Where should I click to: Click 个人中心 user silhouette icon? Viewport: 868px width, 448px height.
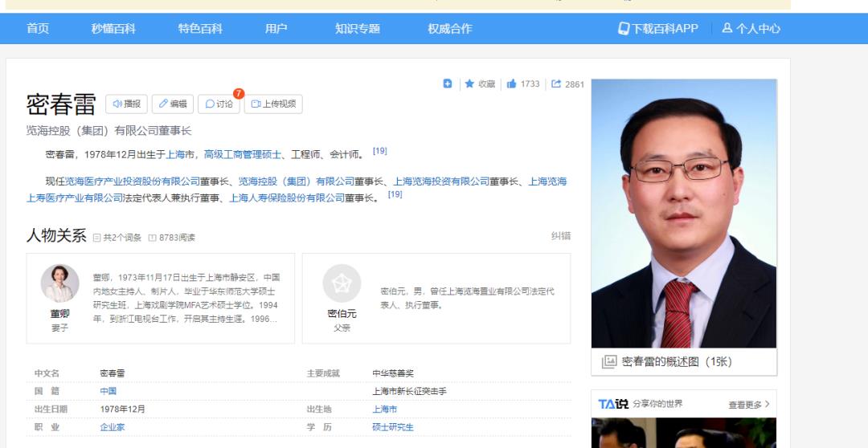tap(727, 27)
